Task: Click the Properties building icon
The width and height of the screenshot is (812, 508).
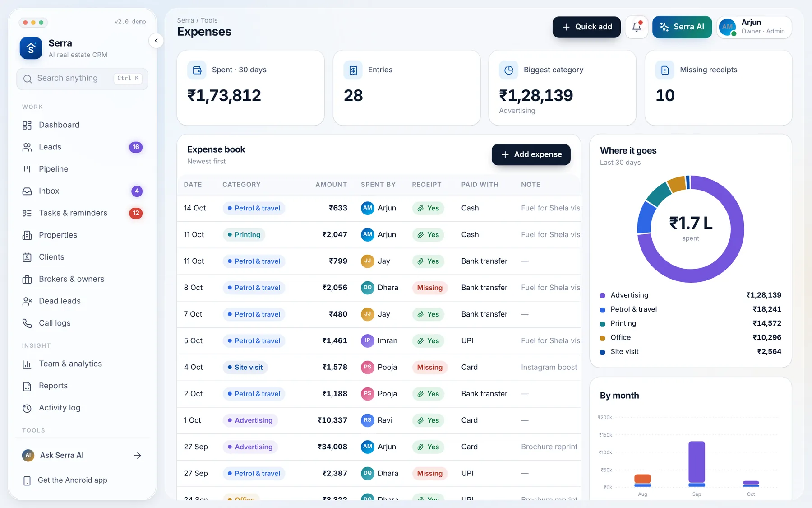Action: [27, 235]
